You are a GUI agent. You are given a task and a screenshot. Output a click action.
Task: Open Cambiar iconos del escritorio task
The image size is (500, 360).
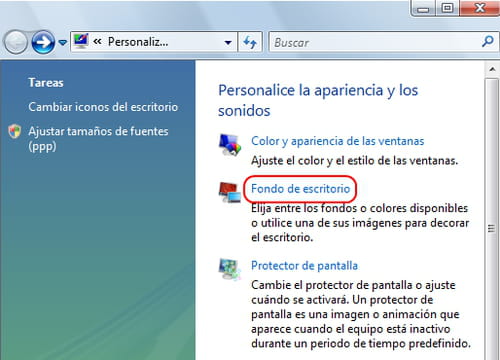(x=103, y=107)
